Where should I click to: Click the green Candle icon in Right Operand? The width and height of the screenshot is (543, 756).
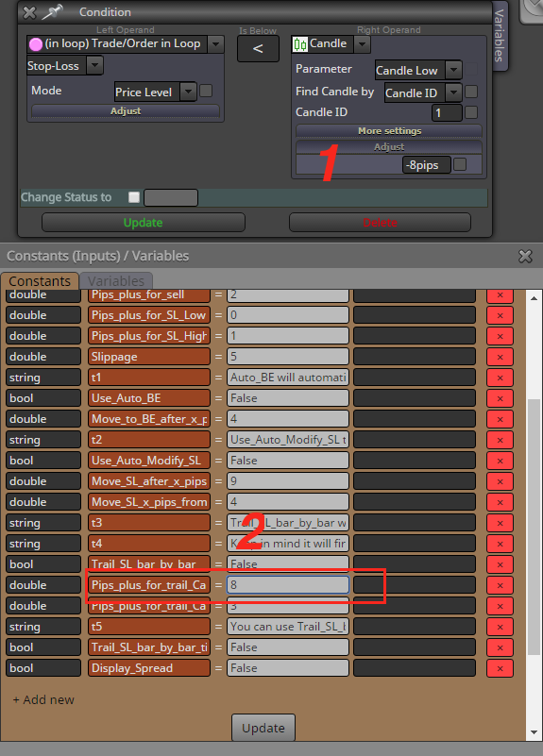coord(300,44)
